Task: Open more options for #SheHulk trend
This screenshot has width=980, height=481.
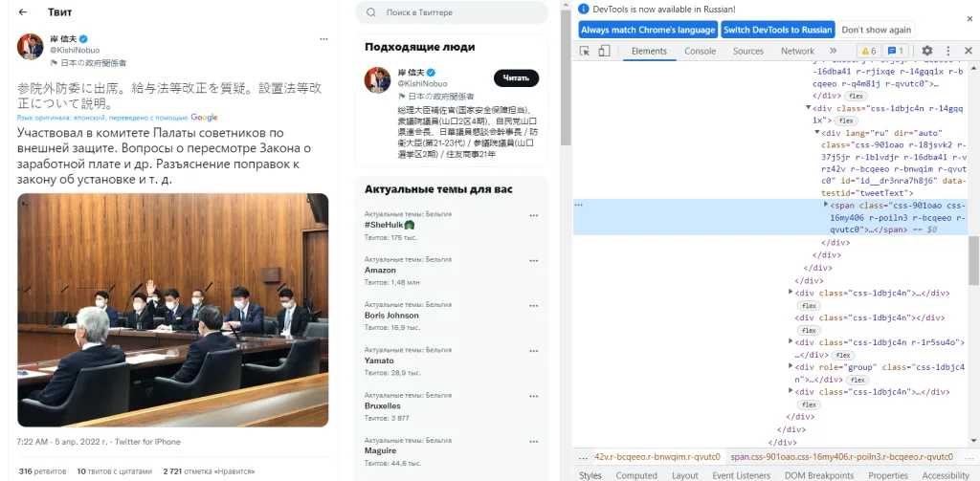Action: (534, 215)
